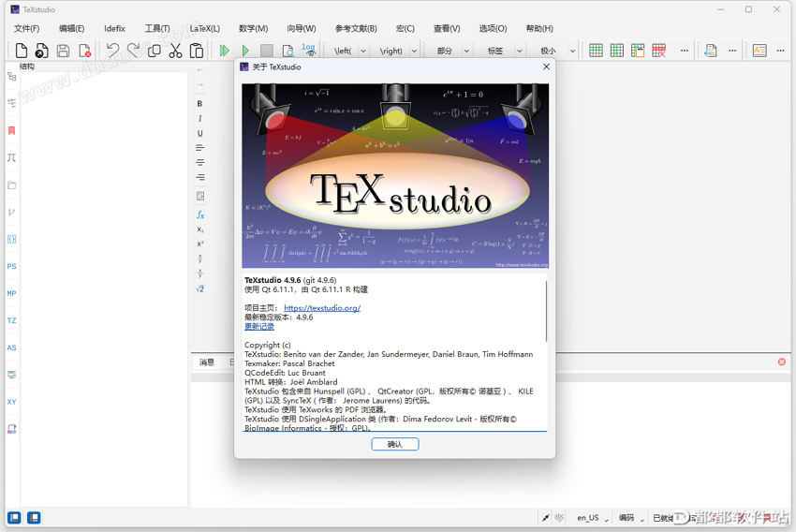Apply italic with the I icon
The image size is (796, 532).
point(200,118)
